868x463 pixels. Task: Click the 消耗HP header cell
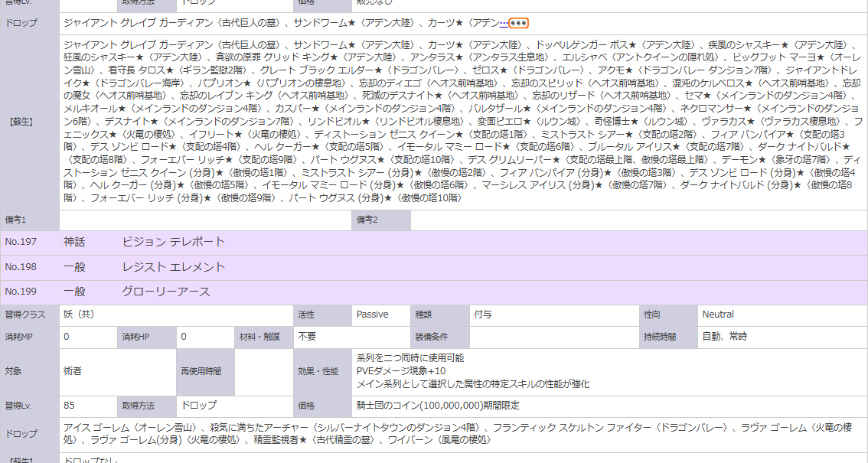(146, 337)
